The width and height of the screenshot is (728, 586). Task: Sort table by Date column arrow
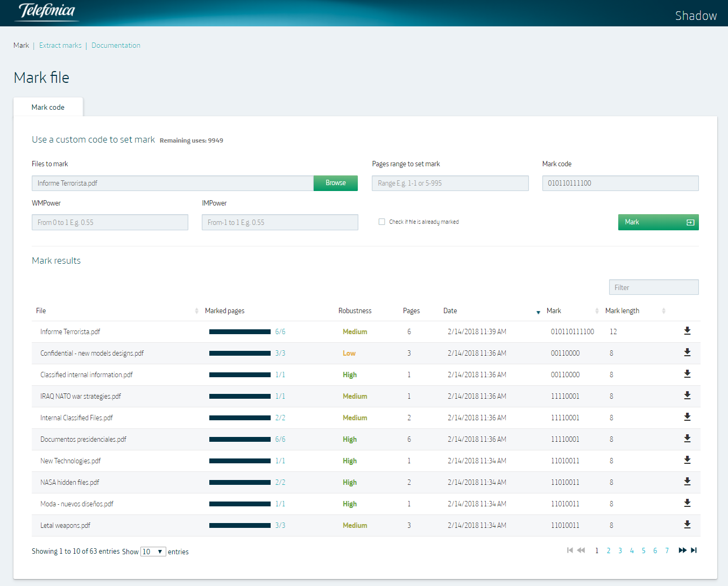pyautogui.click(x=538, y=312)
